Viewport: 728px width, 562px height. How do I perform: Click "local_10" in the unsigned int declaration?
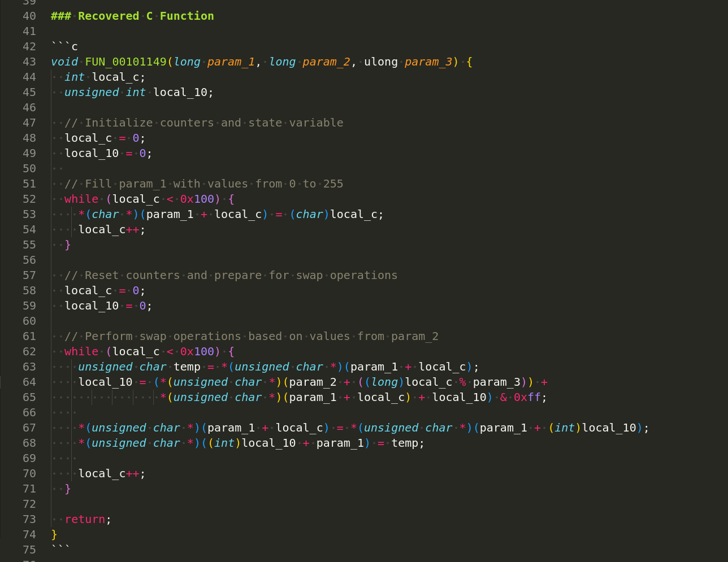[x=180, y=92]
